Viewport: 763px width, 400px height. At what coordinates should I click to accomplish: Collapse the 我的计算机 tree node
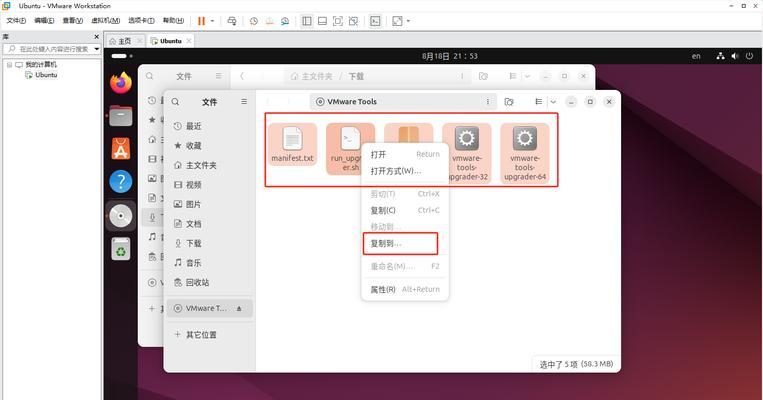pyautogui.click(x=9, y=64)
